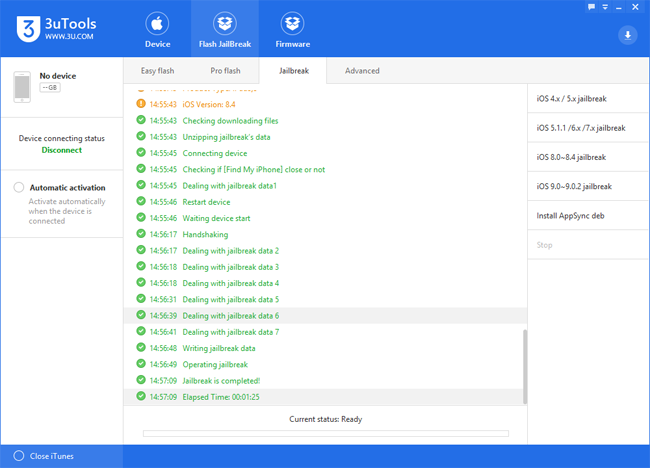Viewport: 650px width, 468px height.
Task: Click the orange warning icon for iOS Version
Action: [x=141, y=104]
